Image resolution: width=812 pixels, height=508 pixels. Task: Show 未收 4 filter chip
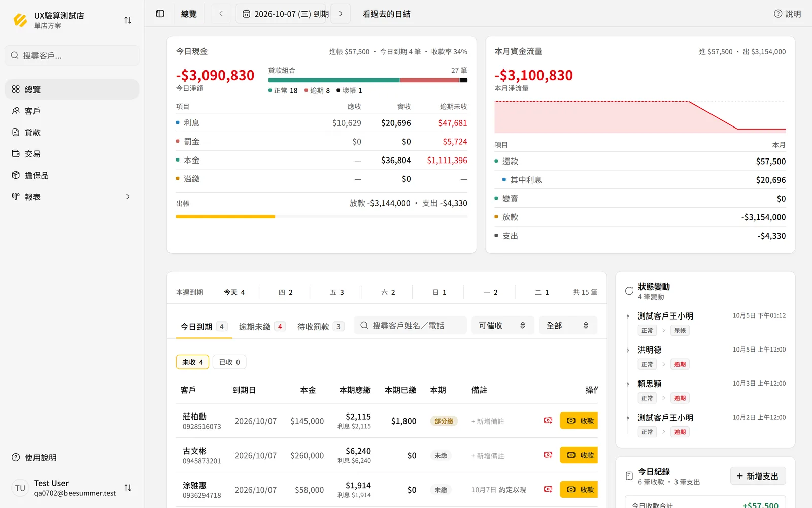coord(192,362)
